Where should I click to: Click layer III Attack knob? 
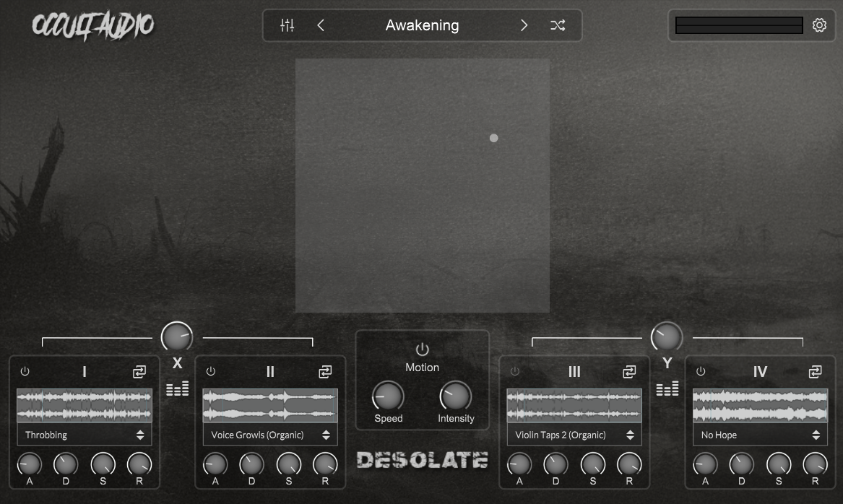coord(519,464)
